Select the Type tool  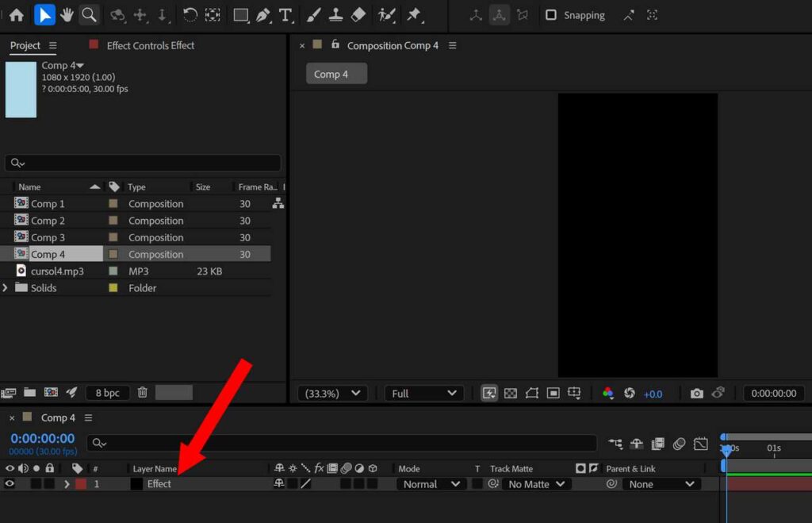coord(285,15)
